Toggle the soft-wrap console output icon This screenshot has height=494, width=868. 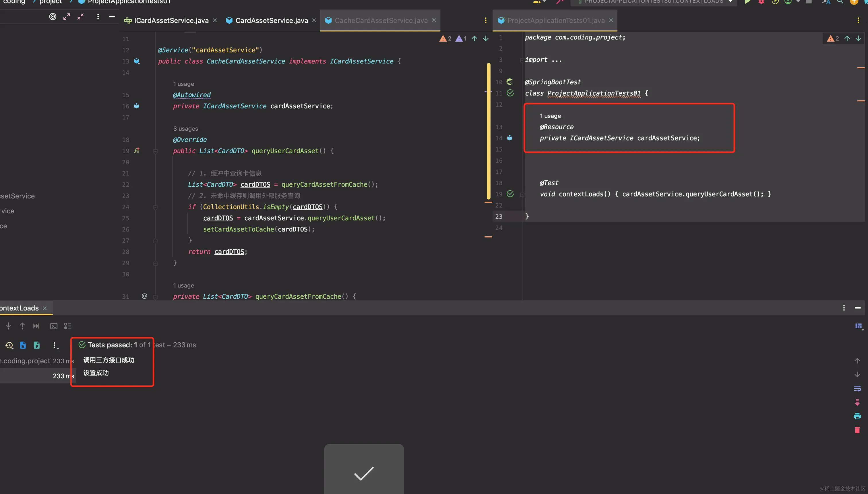(857, 389)
